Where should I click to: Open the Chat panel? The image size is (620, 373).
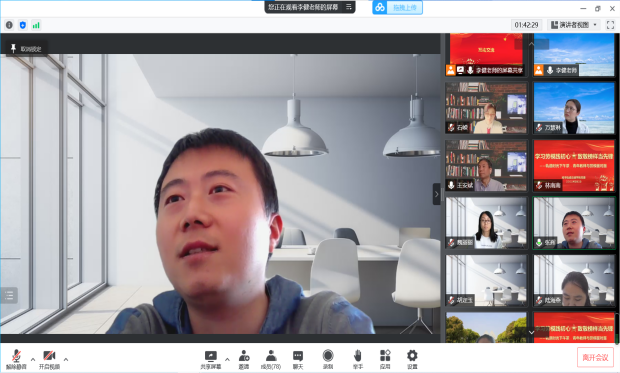click(x=298, y=359)
